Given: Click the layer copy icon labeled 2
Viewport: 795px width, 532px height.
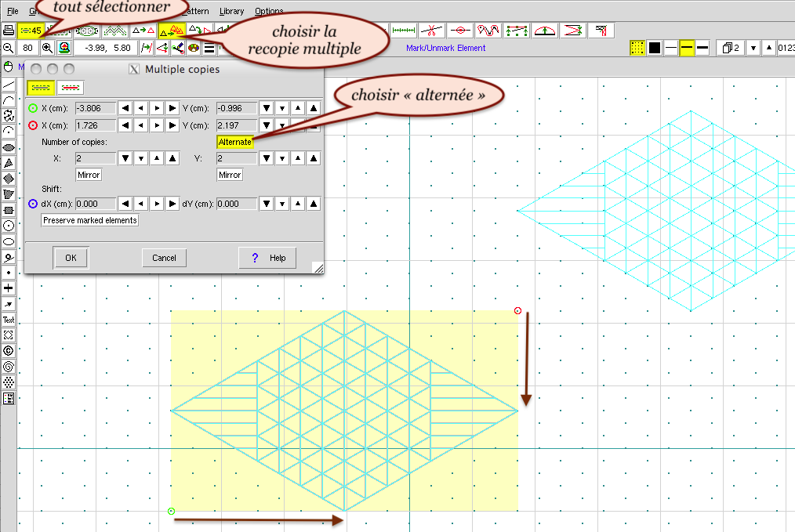Looking at the screenshot, I should [x=731, y=48].
